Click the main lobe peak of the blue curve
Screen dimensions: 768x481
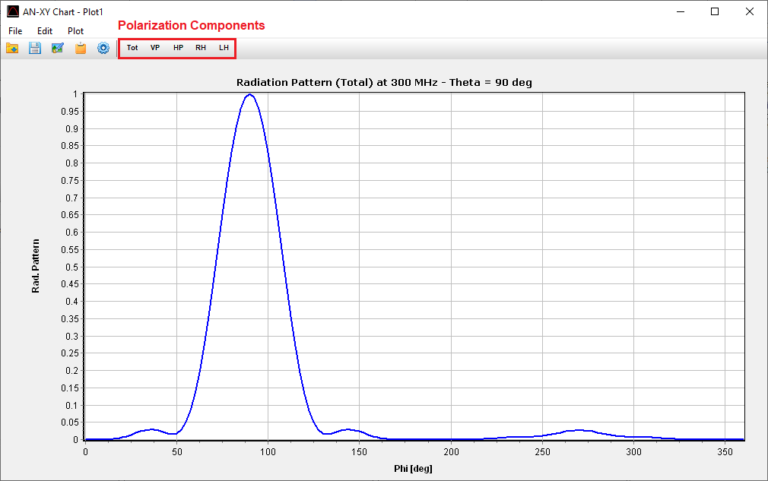[249, 95]
